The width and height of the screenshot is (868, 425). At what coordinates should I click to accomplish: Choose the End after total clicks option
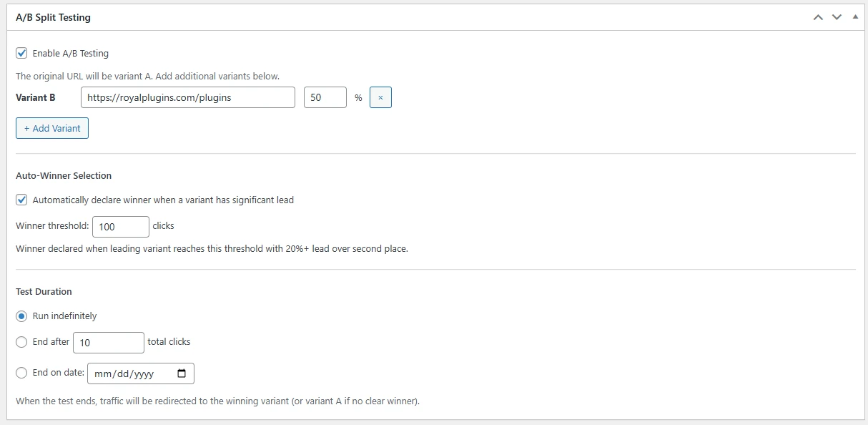pos(21,341)
